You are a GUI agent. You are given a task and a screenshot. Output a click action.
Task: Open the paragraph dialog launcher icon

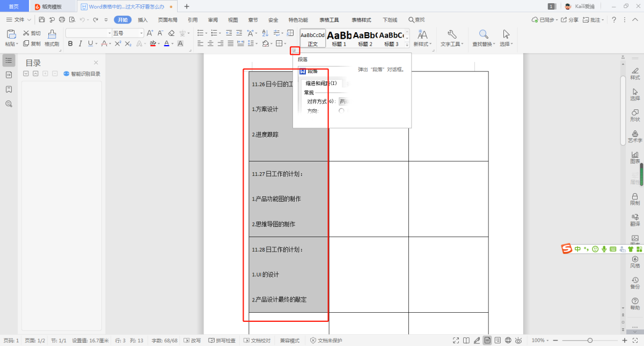point(295,51)
